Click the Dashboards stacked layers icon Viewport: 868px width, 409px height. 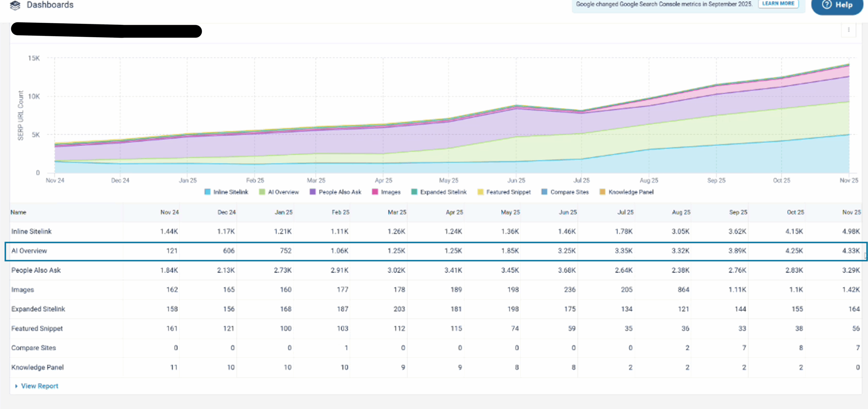[x=15, y=5]
